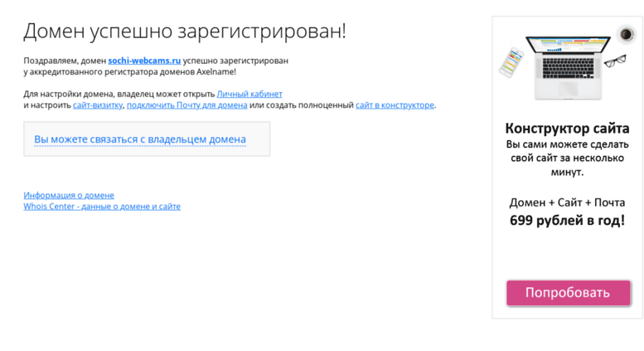
Task: Open the sochi-webcams.ru domain link
Action: coord(144,61)
